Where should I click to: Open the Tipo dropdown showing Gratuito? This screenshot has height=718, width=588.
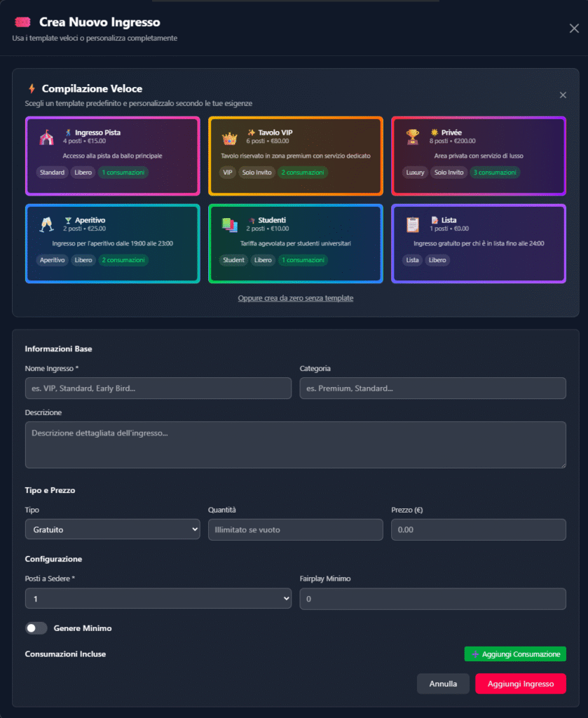112,529
